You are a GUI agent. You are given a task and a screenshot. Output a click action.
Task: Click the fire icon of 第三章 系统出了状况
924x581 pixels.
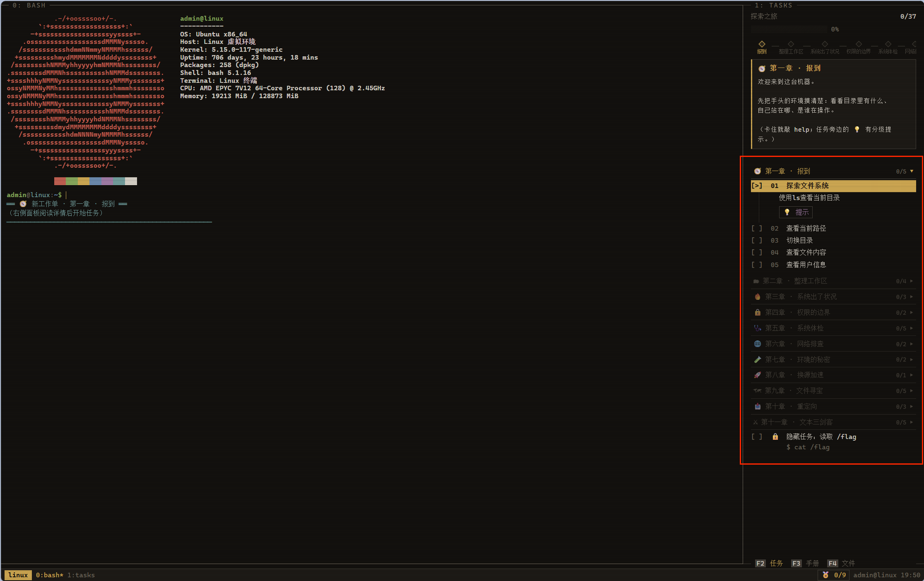[757, 297]
